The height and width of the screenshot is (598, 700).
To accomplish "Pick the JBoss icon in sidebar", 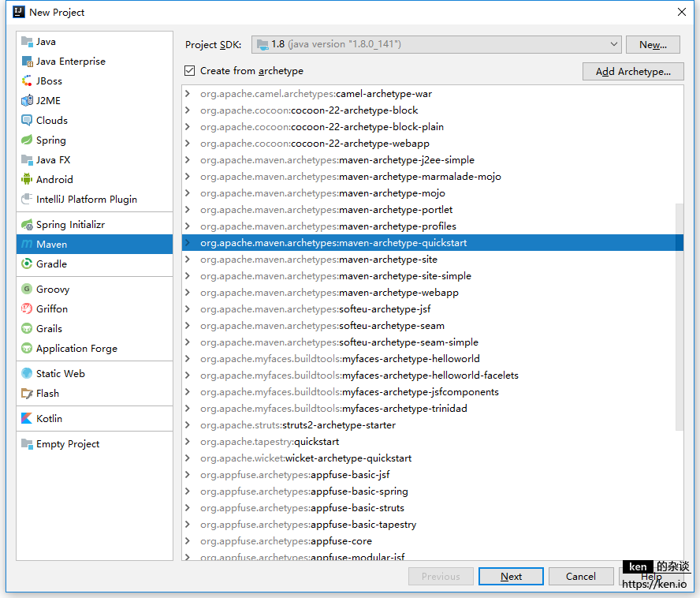I will 27,81.
